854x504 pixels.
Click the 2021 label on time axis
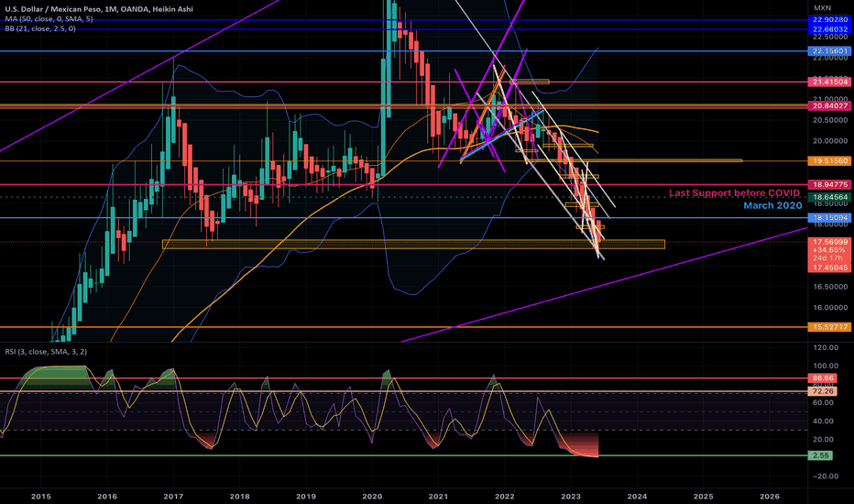(438, 497)
